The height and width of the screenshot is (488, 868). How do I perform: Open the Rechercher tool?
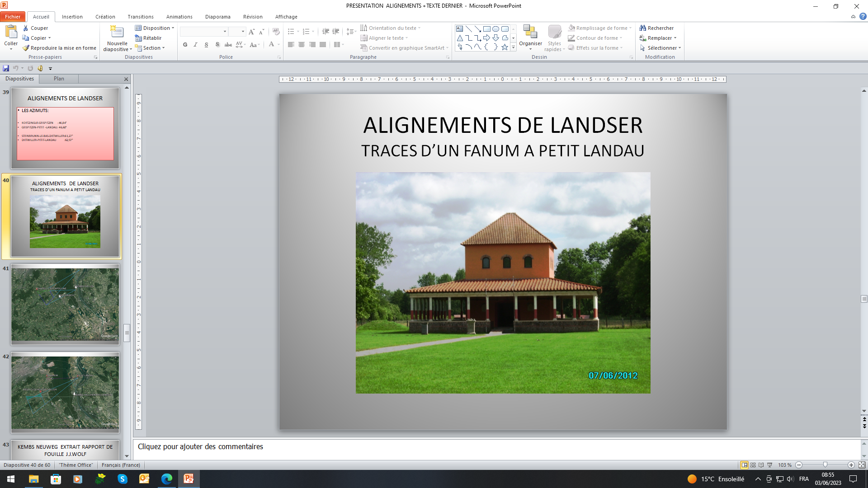point(657,28)
